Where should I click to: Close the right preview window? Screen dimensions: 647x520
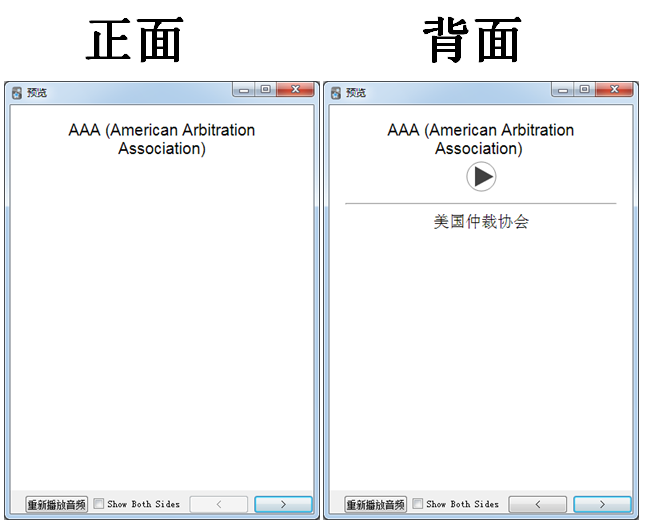[x=614, y=90]
